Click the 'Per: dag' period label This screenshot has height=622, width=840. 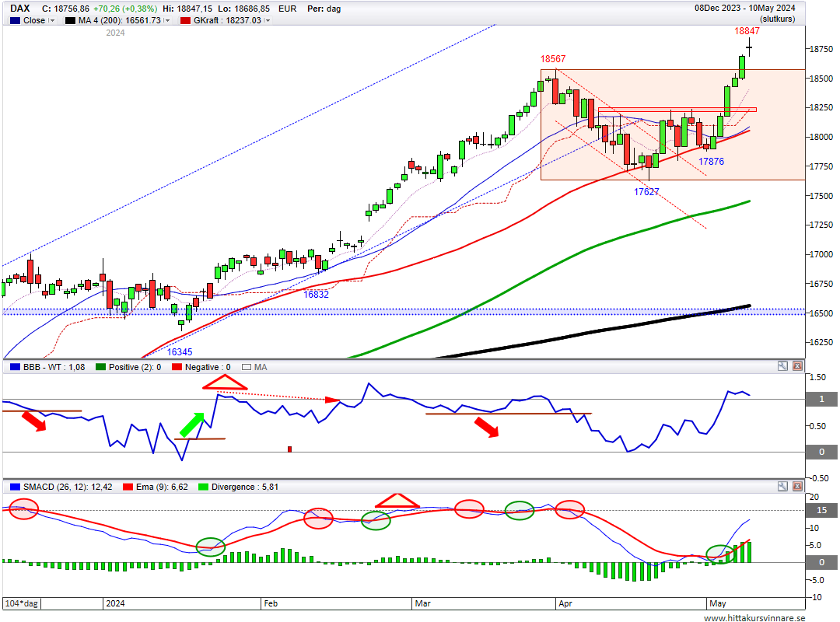324,9
